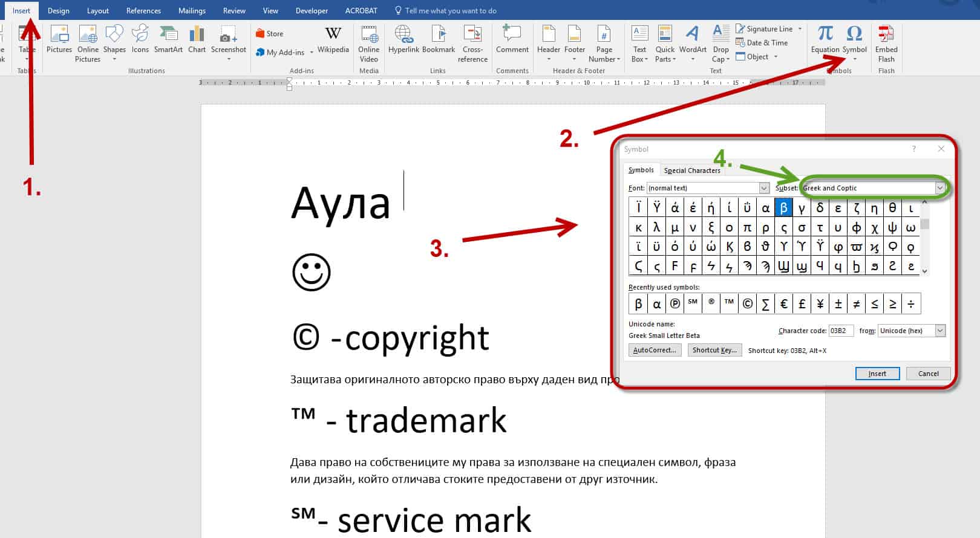The height and width of the screenshot is (538, 980).
Task: Insert a Cross-reference
Action: 472,44
